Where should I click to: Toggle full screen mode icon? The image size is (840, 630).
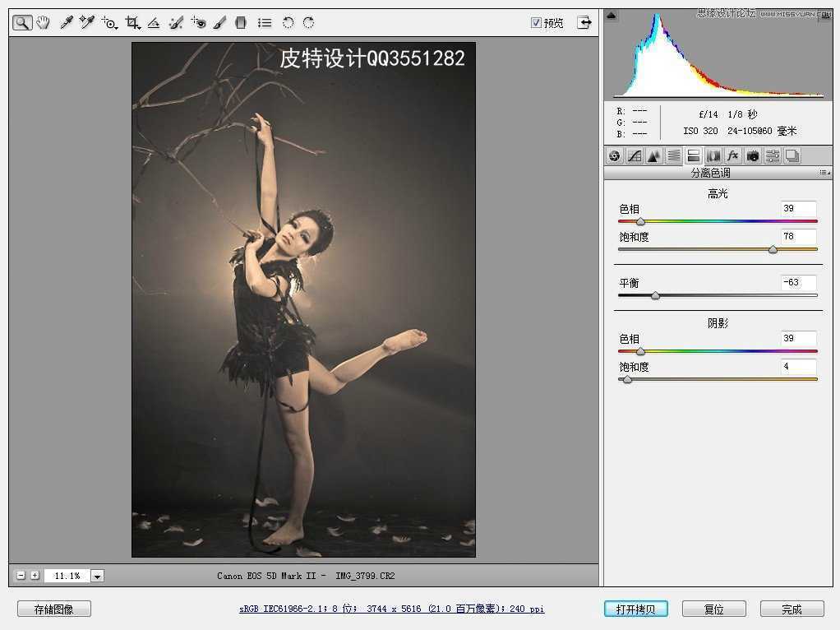point(584,22)
